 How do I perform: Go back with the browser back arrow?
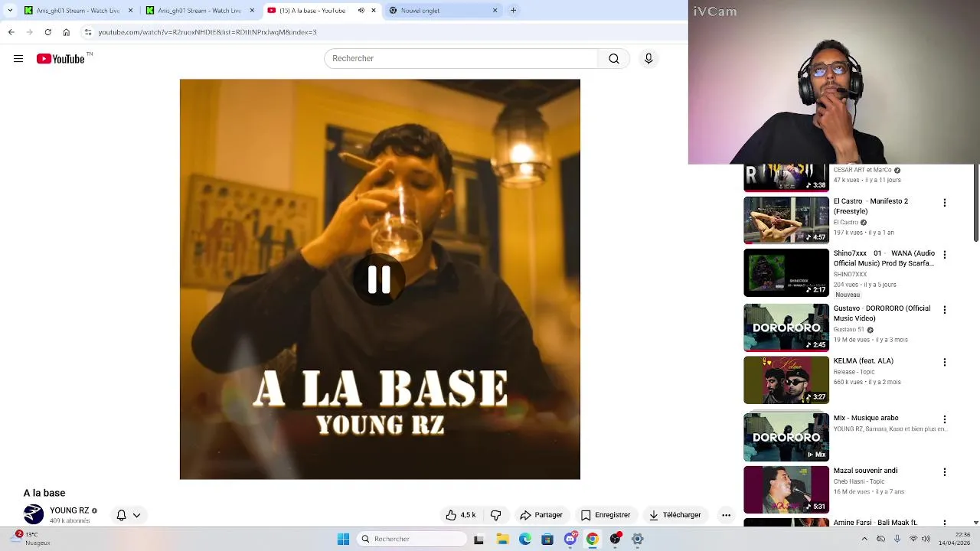click(x=11, y=32)
